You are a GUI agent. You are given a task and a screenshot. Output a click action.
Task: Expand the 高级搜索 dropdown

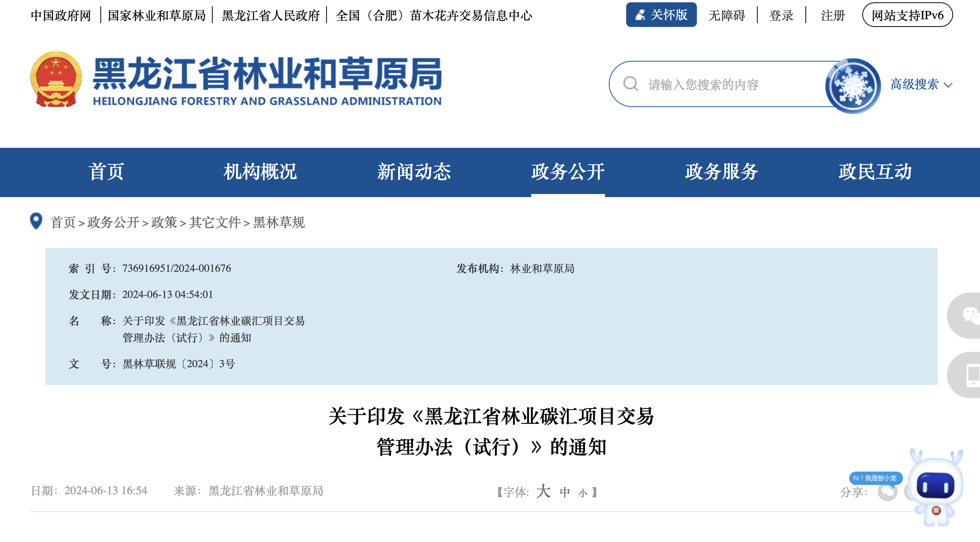tap(922, 84)
